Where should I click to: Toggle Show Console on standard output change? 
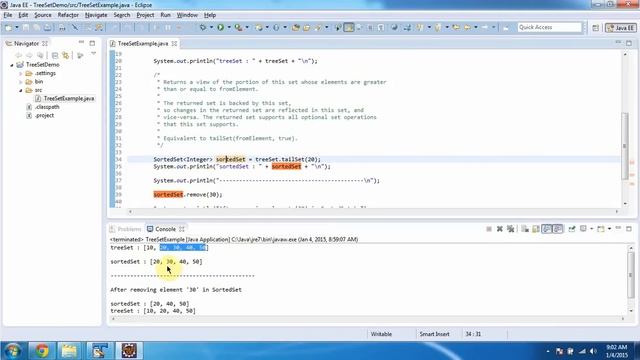[547, 229]
